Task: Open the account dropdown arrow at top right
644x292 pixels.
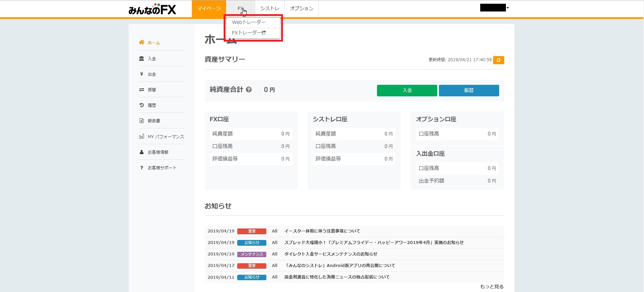Action: click(508, 8)
